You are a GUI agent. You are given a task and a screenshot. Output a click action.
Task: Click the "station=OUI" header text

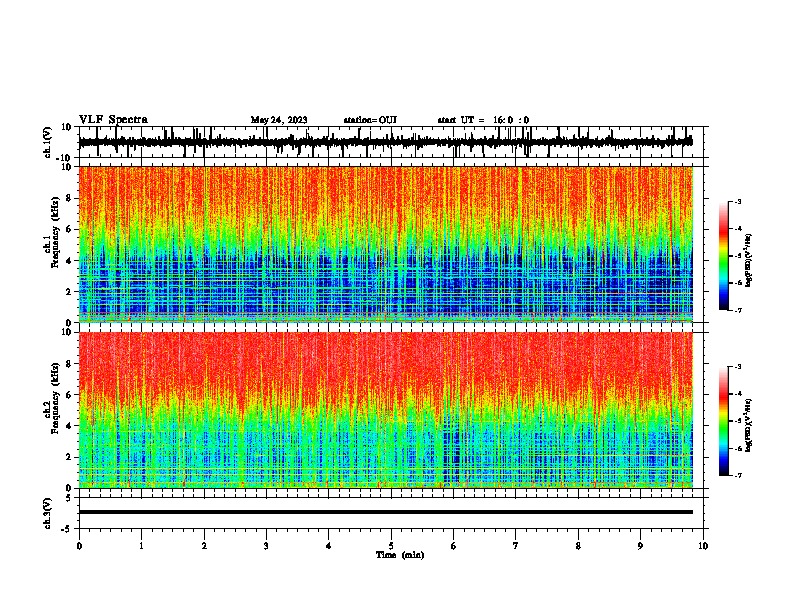pos(370,120)
